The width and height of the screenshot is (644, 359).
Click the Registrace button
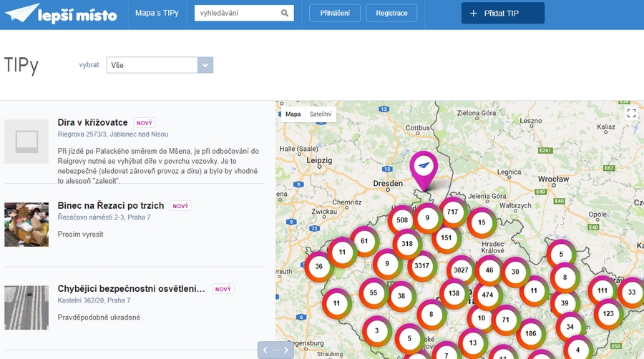click(391, 13)
